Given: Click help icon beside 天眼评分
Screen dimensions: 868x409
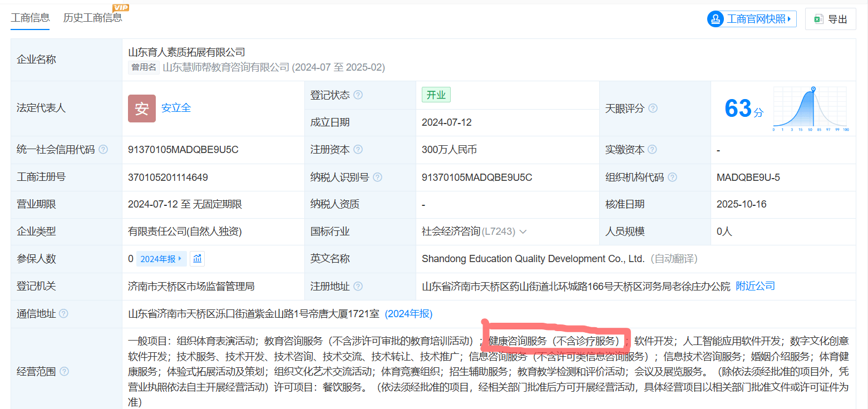Looking at the screenshot, I should tap(653, 109).
